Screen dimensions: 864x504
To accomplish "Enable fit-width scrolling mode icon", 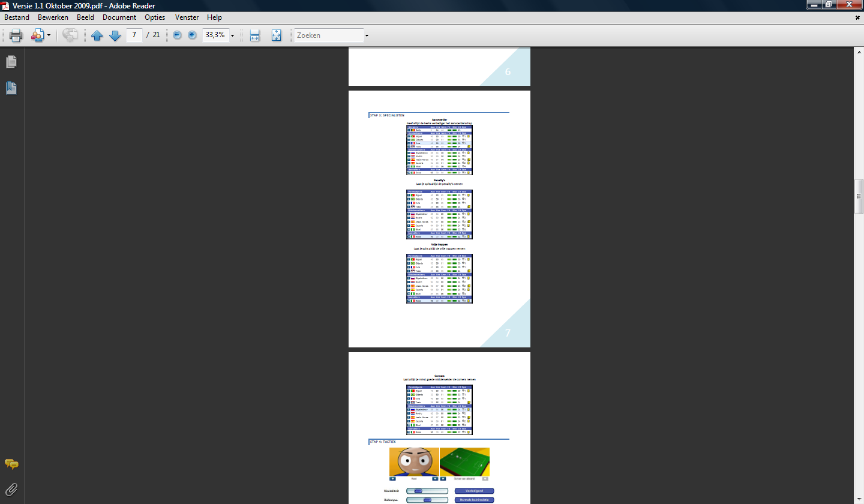I will pos(254,35).
